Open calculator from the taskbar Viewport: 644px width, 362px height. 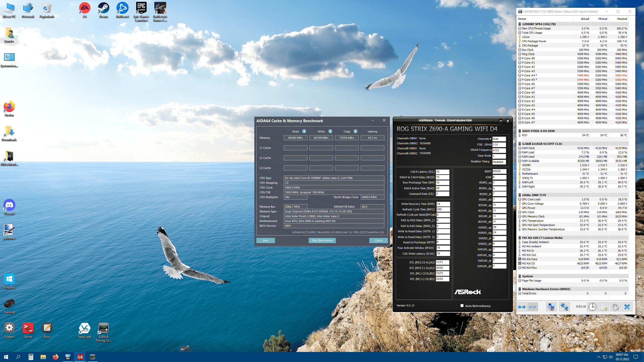31,357
